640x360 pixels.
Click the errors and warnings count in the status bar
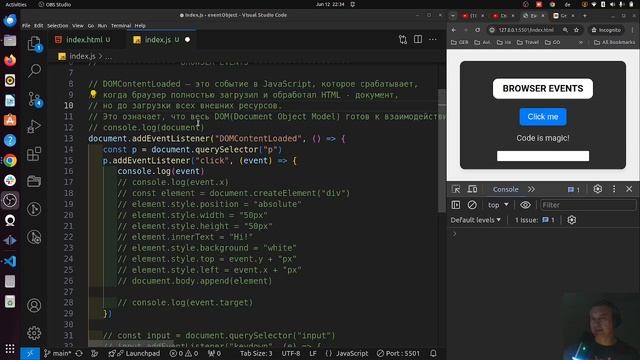pos(184,353)
